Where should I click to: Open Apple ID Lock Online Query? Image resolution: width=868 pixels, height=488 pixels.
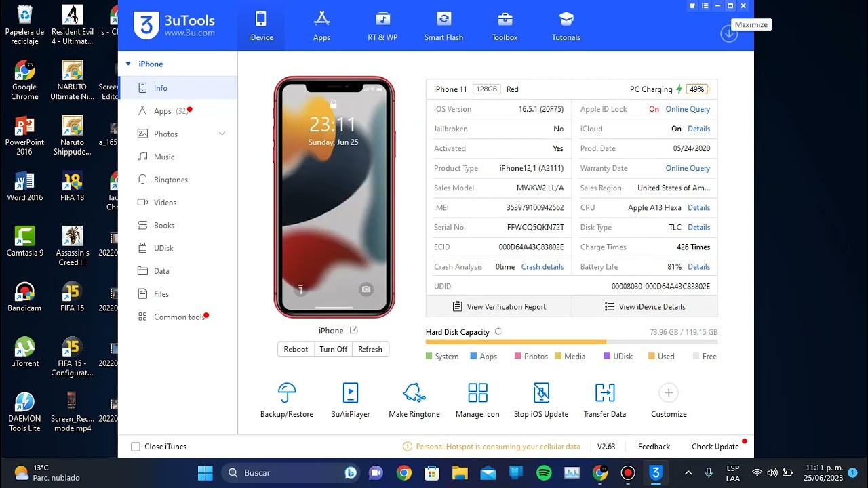tap(688, 109)
